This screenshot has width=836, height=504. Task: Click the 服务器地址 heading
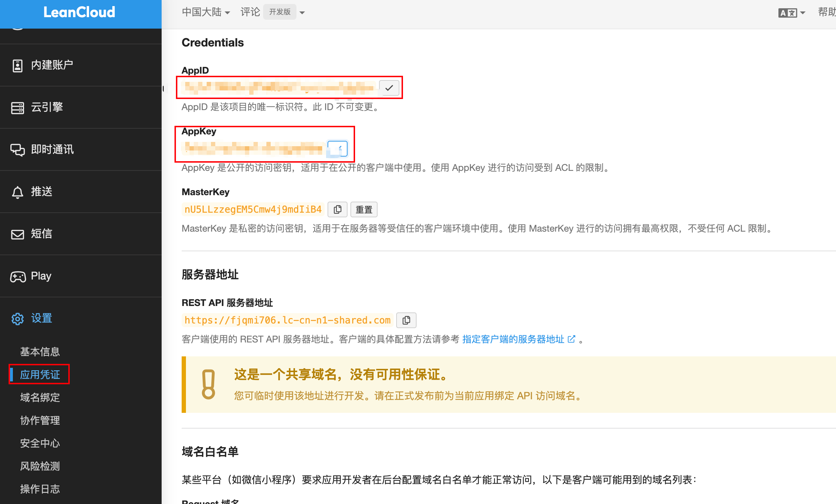click(x=210, y=275)
